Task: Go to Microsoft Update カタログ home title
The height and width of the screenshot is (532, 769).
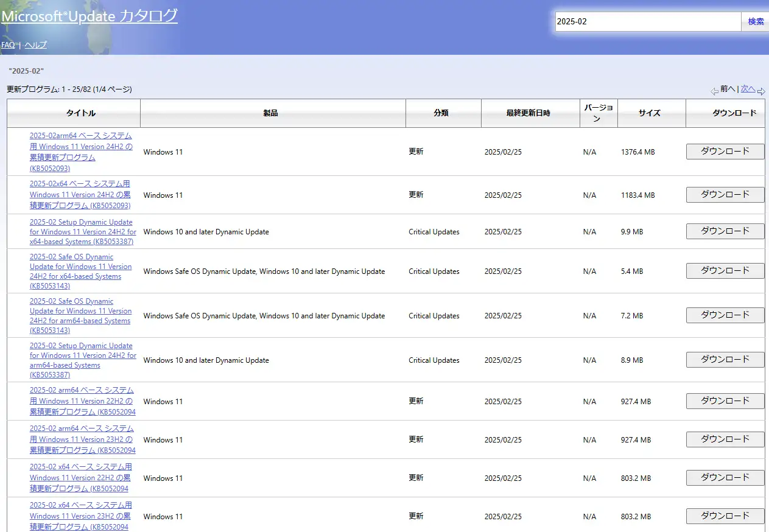Action: 90,16
